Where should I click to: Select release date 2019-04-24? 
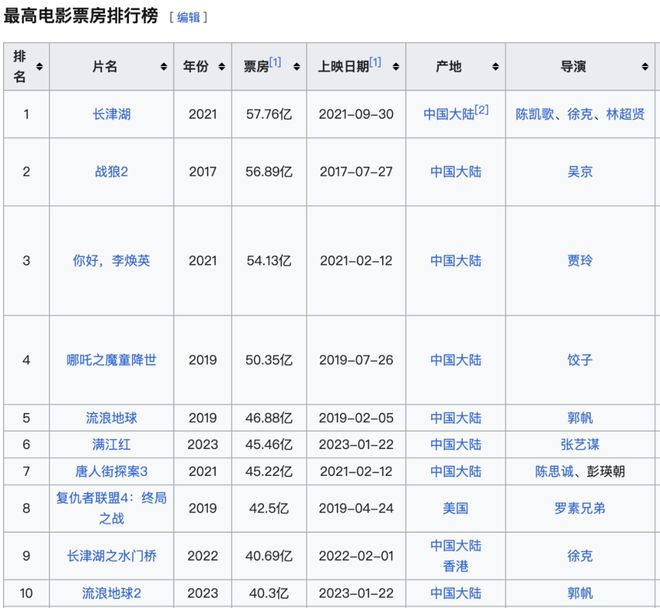356,508
